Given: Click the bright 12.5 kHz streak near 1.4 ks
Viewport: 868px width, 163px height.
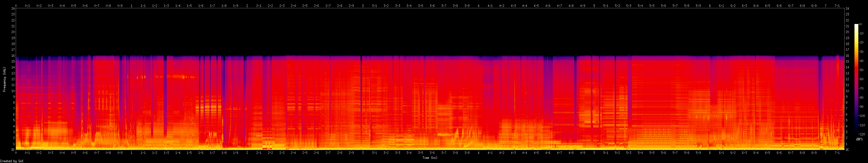Looking at the screenshot, I should tap(182, 76).
